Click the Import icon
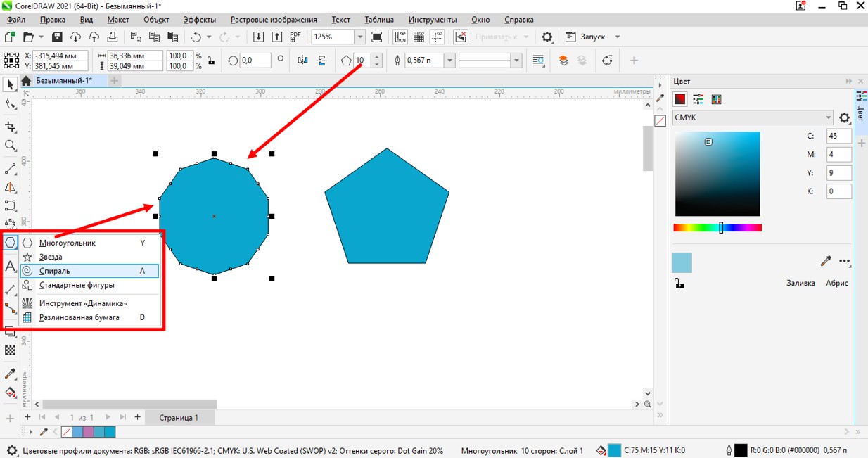The height and width of the screenshot is (458, 868). click(259, 37)
